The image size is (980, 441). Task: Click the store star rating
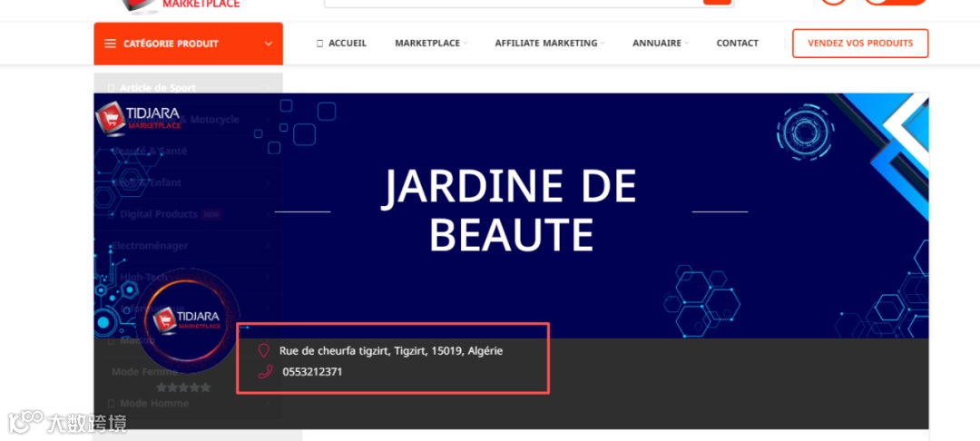click(x=183, y=387)
